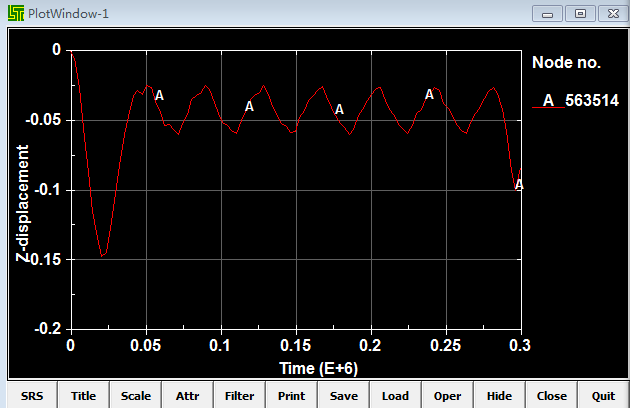Minimize the PlotWindow-1 window
Screen dimensions: 630x408
(x=547, y=14)
